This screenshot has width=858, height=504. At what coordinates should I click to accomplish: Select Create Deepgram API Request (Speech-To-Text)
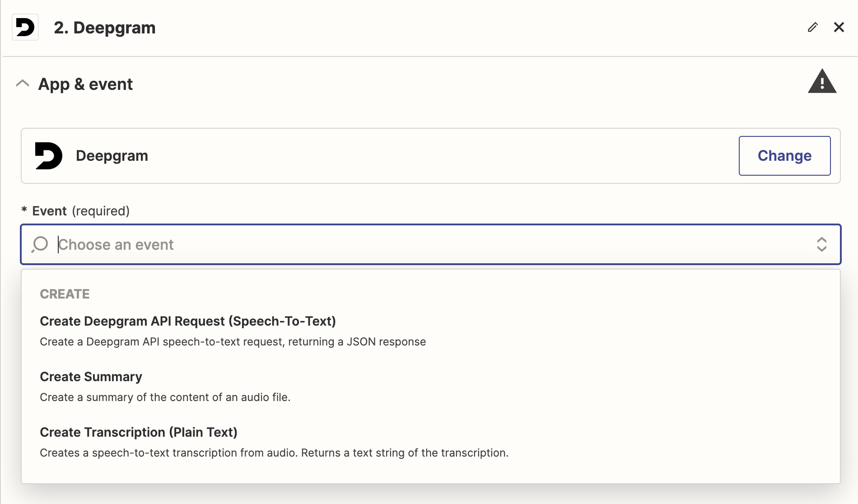[188, 321]
